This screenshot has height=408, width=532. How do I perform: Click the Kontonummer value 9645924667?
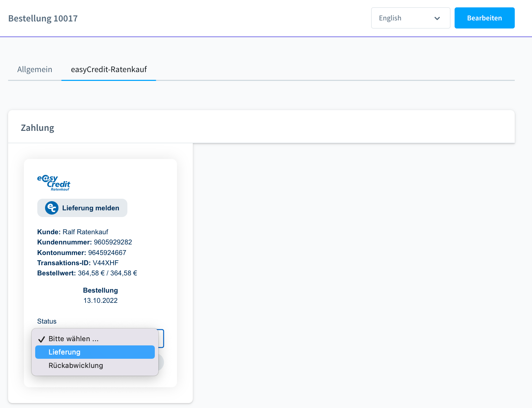107,253
